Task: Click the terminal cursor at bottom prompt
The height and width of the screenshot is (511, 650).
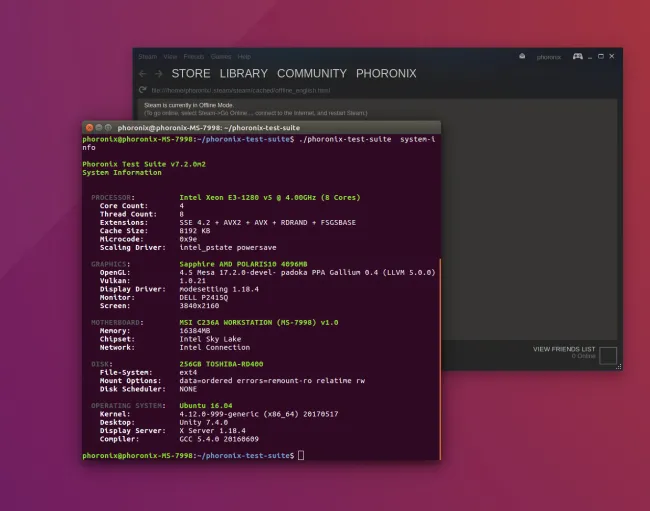Action: (x=301, y=455)
